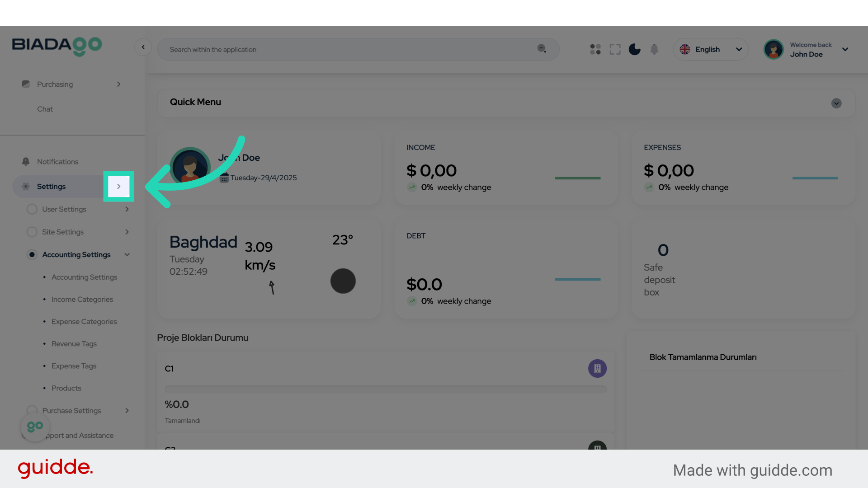The height and width of the screenshot is (488, 868).
Task: Click Notifications sidebar link
Action: tap(57, 162)
